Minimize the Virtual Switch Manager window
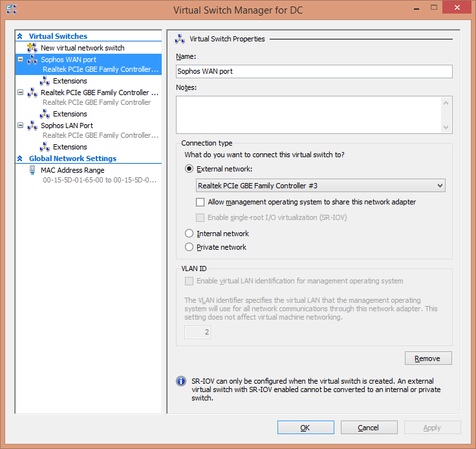 (416, 8)
